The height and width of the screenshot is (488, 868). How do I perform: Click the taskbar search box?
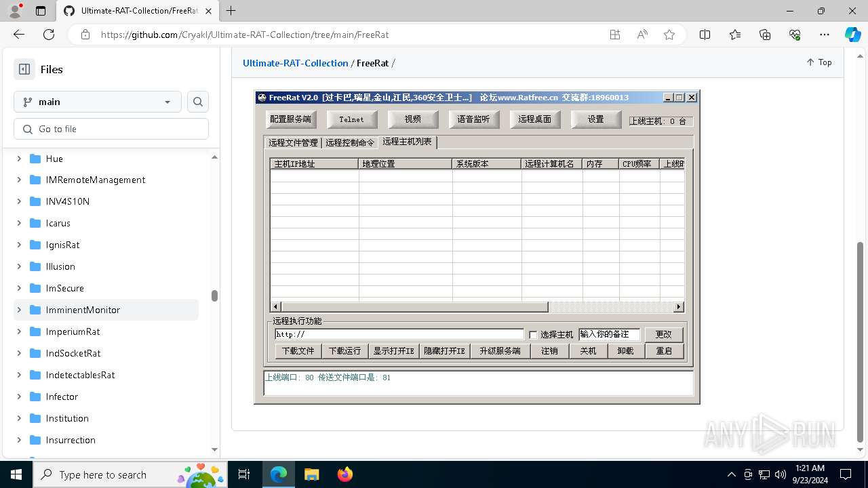click(130, 474)
